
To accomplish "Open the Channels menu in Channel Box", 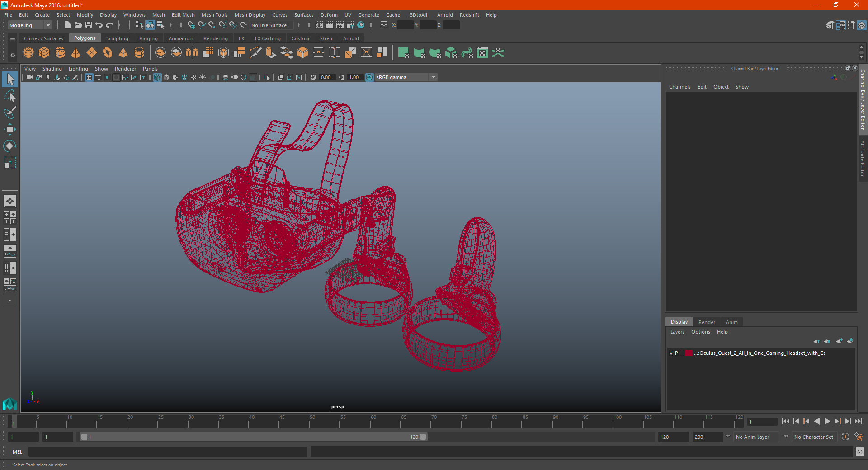I will pyautogui.click(x=679, y=87).
